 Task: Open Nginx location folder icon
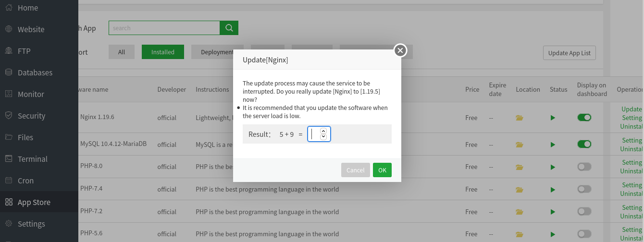520,118
